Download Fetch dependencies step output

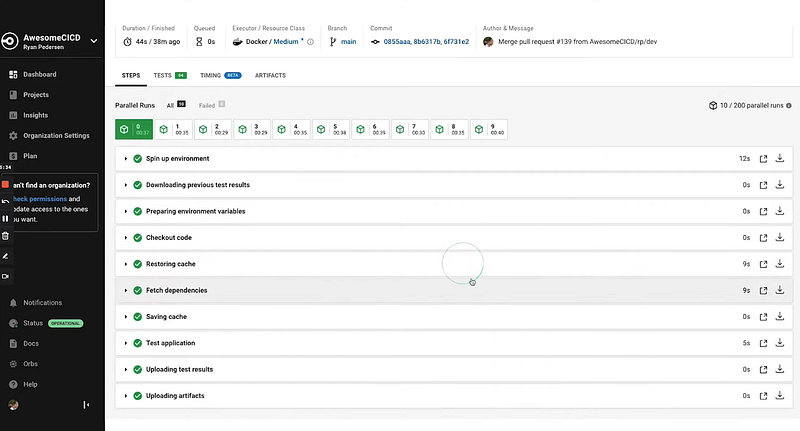[780, 290]
